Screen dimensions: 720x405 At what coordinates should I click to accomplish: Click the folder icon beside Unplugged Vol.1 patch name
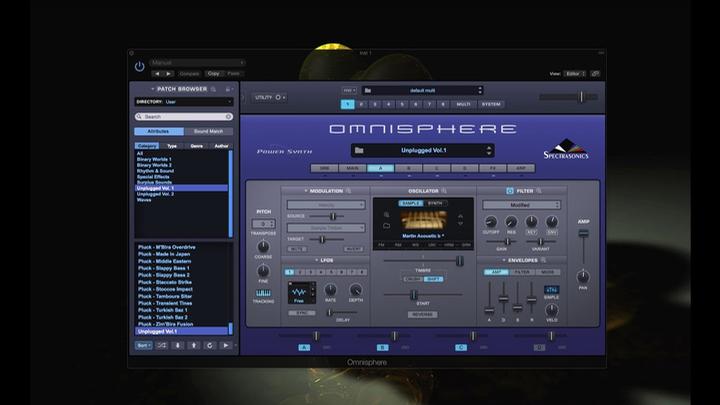pos(359,150)
